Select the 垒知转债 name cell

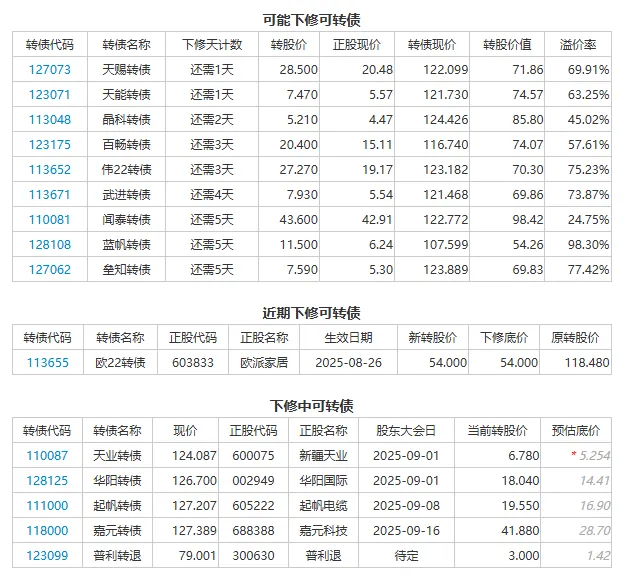(127, 269)
